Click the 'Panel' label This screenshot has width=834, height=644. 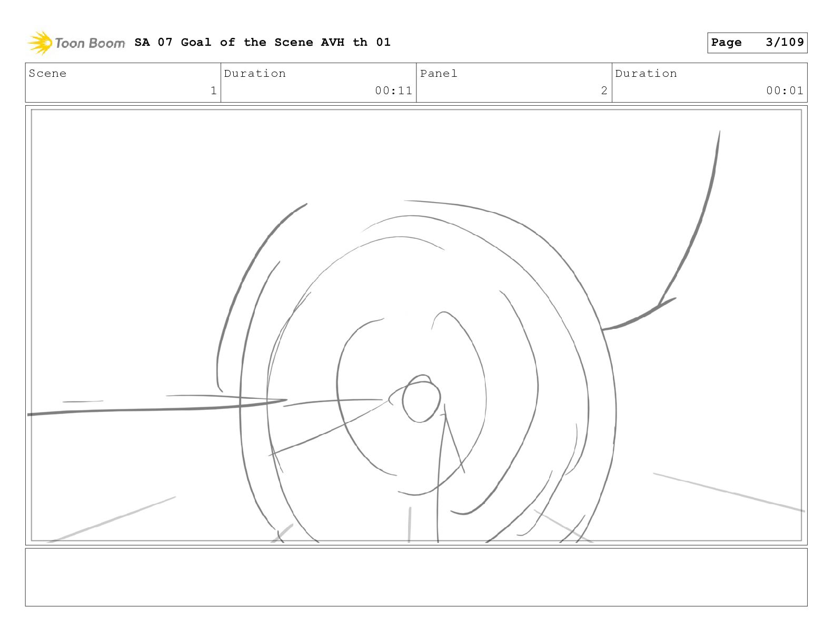click(x=439, y=74)
